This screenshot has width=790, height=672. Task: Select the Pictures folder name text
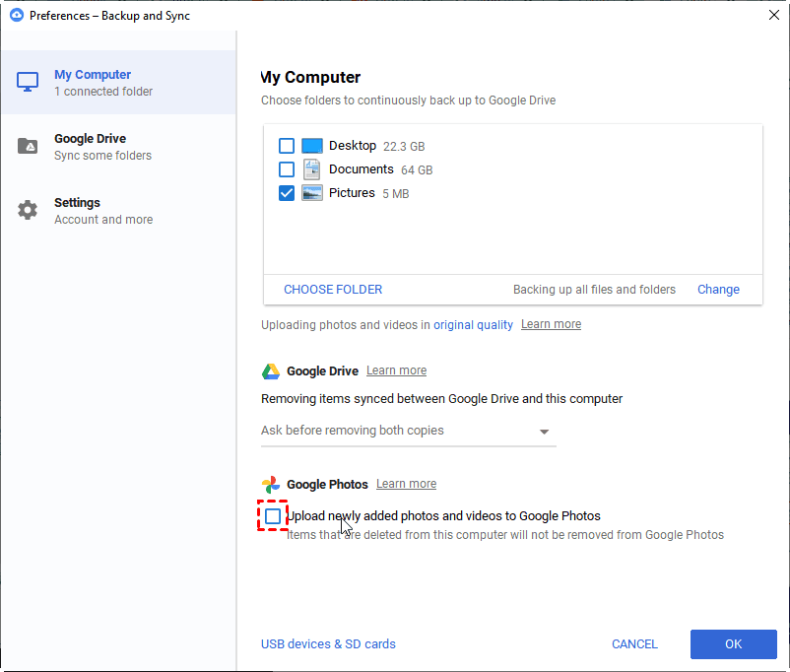352,193
